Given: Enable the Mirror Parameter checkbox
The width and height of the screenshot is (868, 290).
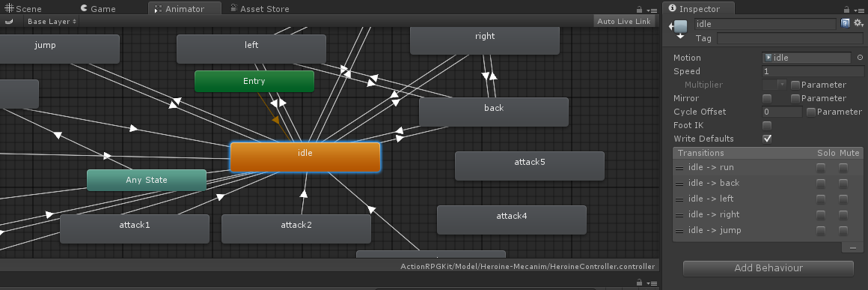Looking at the screenshot, I should pyautogui.click(x=795, y=98).
